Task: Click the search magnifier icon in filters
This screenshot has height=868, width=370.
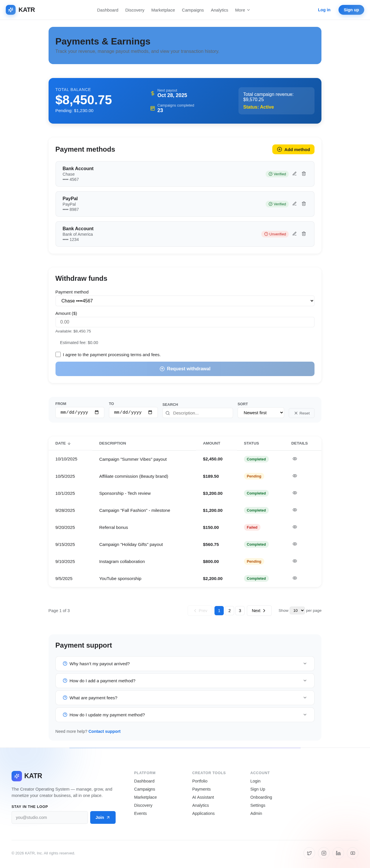Action: point(168,413)
